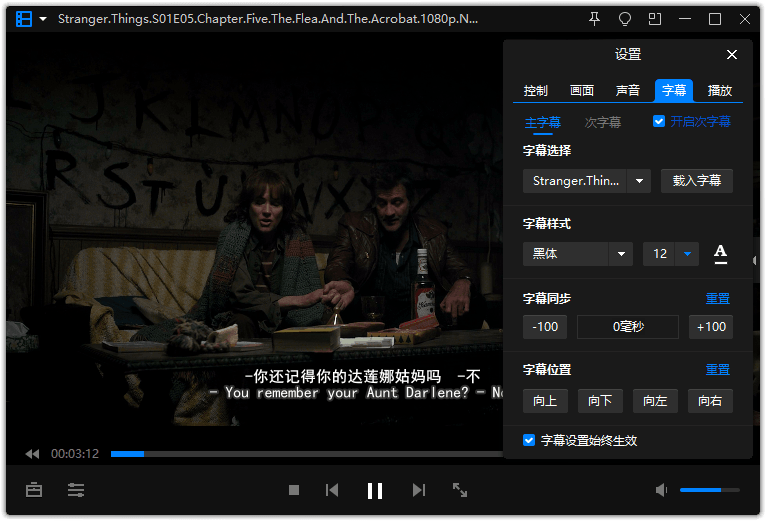766x521 pixels.
Task: Open the equalizer settings icon
Action: [76, 490]
